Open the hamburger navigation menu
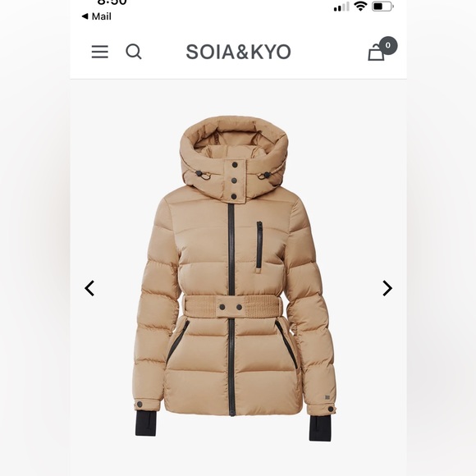 pos(100,52)
